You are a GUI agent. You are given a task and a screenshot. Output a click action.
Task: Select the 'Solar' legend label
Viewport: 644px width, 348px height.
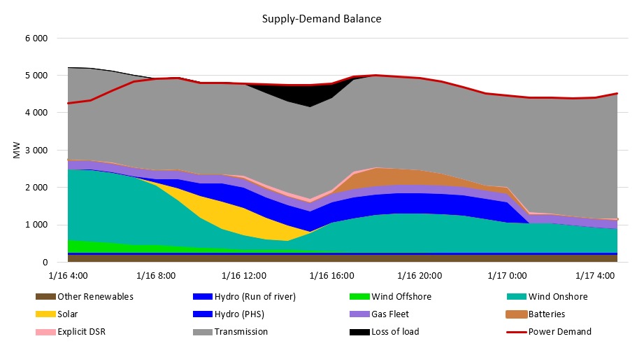coord(67,314)
